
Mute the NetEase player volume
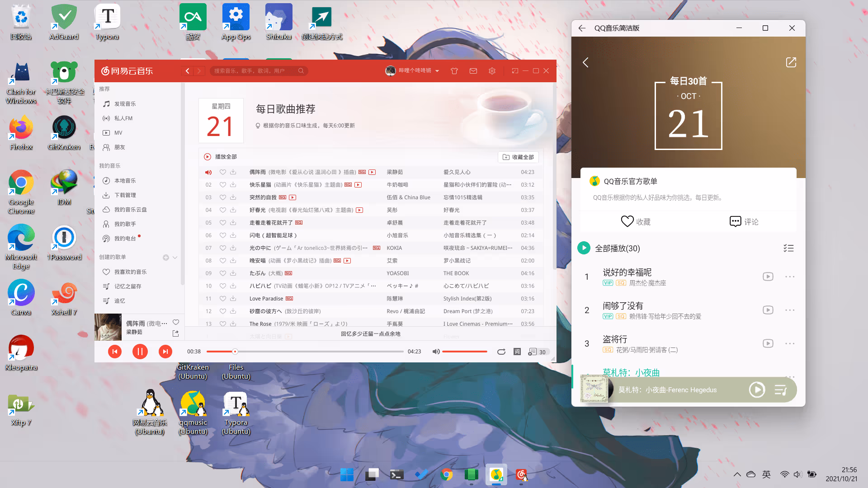(436, 352)
